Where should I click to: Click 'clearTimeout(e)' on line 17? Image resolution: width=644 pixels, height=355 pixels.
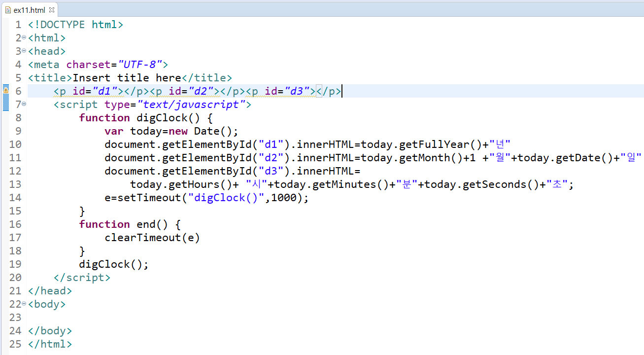tap(152, 237)
